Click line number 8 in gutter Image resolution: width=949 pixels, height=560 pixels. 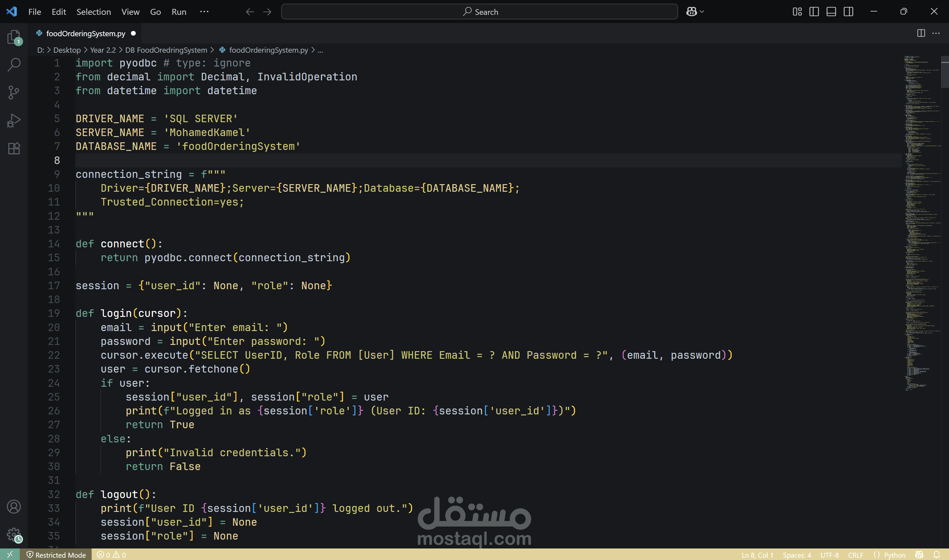coord(57,160)
